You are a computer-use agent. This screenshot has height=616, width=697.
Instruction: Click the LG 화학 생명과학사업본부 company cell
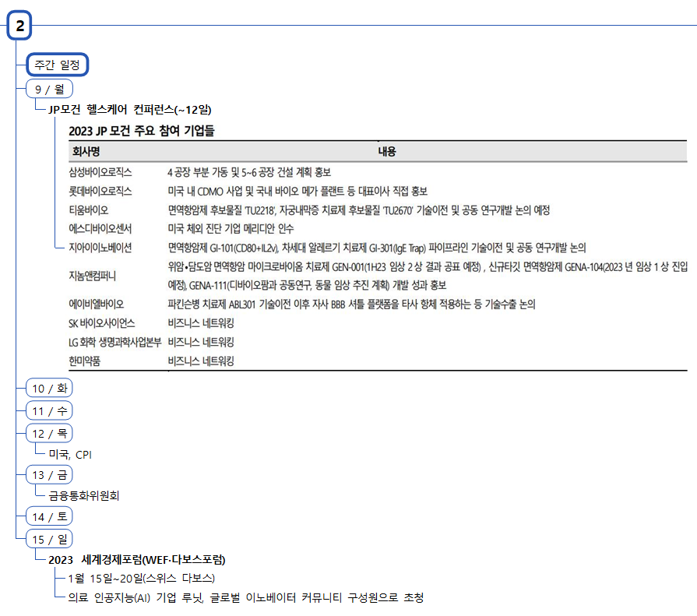click(115, 342)
